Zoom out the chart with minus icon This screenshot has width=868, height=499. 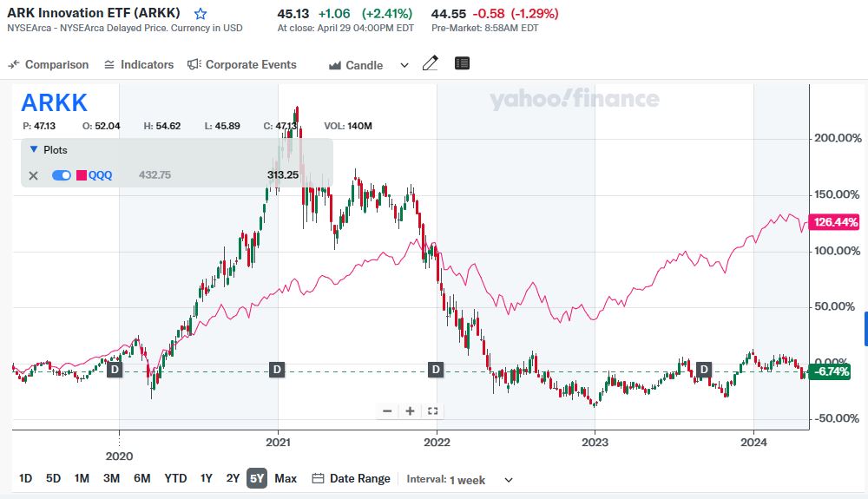pos(387,411)
